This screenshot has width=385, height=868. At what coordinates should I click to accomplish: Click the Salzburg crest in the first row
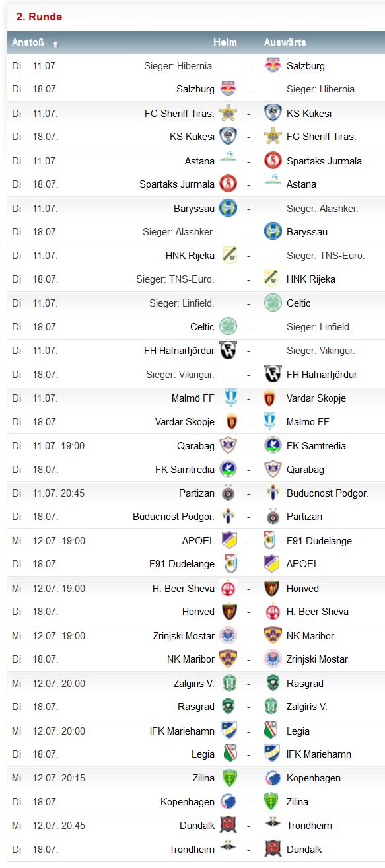(x=273, y=65)
